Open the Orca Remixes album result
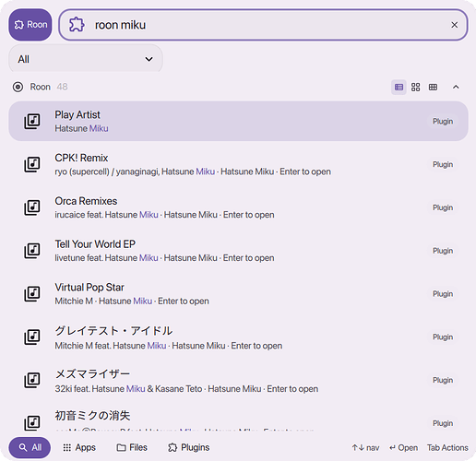 tap(238, 207)
